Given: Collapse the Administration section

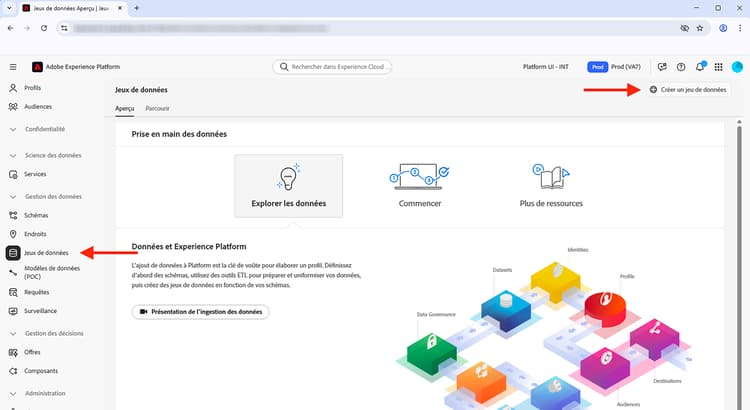Looking at the screenshot, I should (13, 393).
